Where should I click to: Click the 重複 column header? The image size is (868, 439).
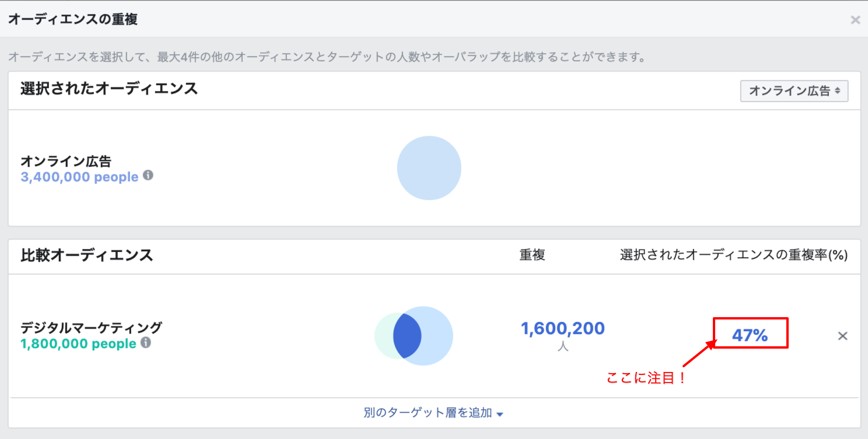point(532,255)
